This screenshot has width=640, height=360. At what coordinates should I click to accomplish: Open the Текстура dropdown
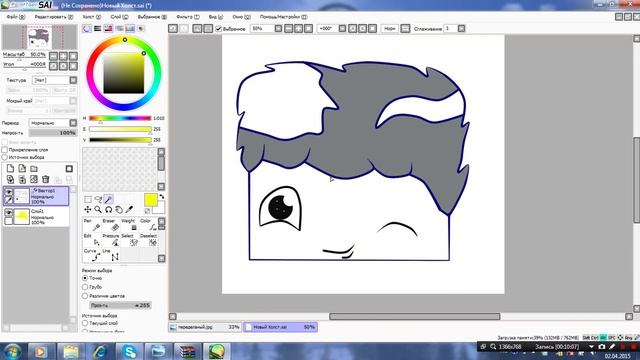(73, 80)
